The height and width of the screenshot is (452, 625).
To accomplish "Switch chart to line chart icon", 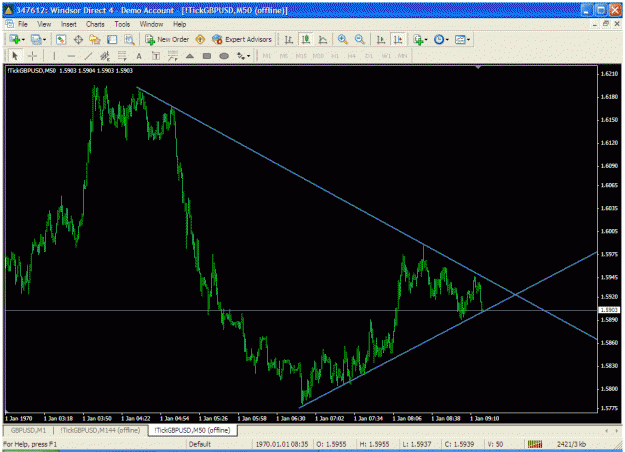I will [x=323, y=39].
